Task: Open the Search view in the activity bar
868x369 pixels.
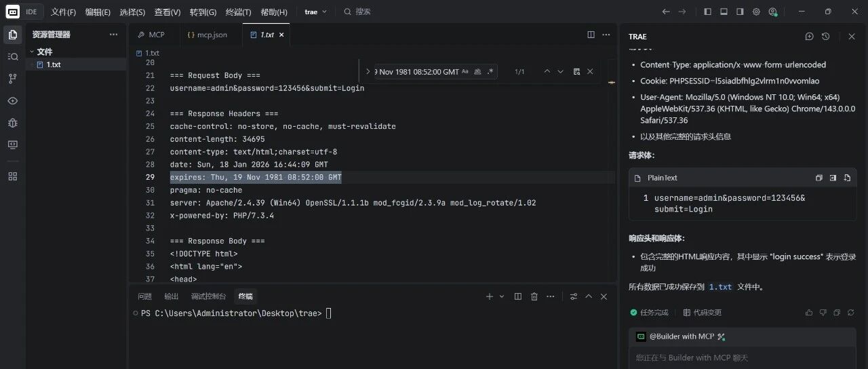Action: pos(12,56)
